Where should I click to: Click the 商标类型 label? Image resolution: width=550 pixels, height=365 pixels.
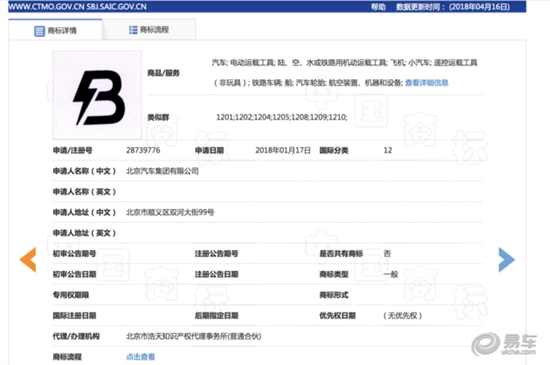click(x=334, y=274)
